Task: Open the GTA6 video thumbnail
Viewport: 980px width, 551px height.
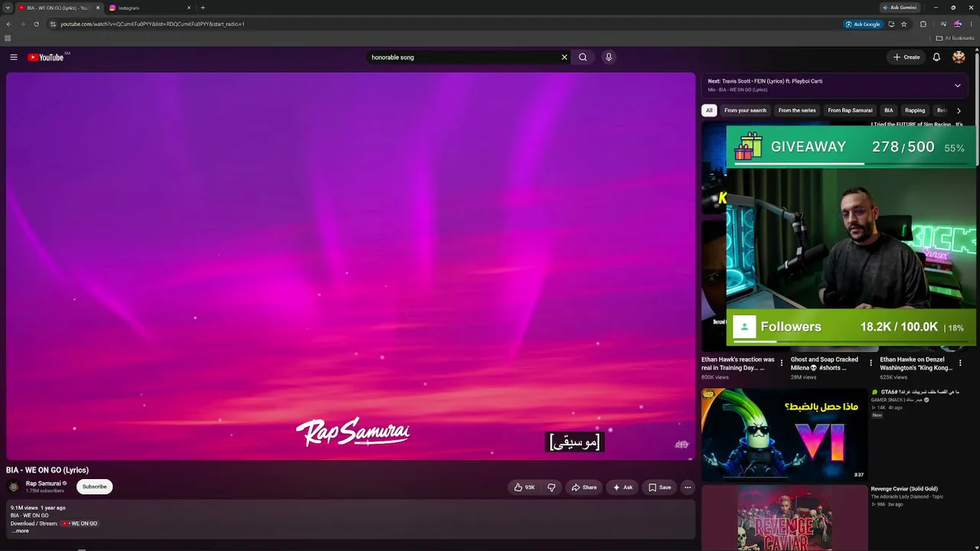Action: (785, 435)
